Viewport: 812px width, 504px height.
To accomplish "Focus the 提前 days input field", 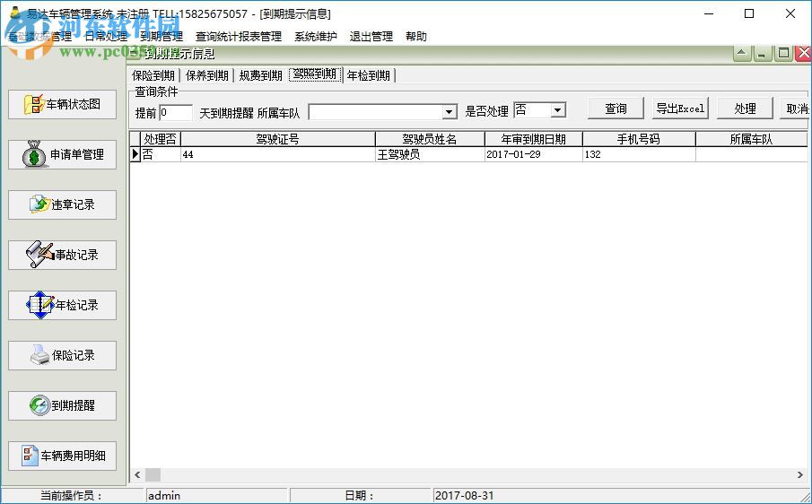I will coord(176,112).
